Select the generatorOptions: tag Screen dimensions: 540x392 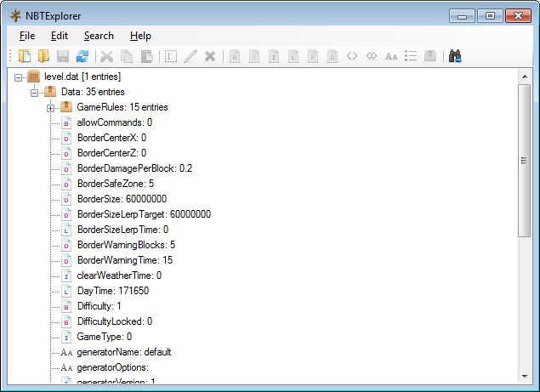click(112, 367)
